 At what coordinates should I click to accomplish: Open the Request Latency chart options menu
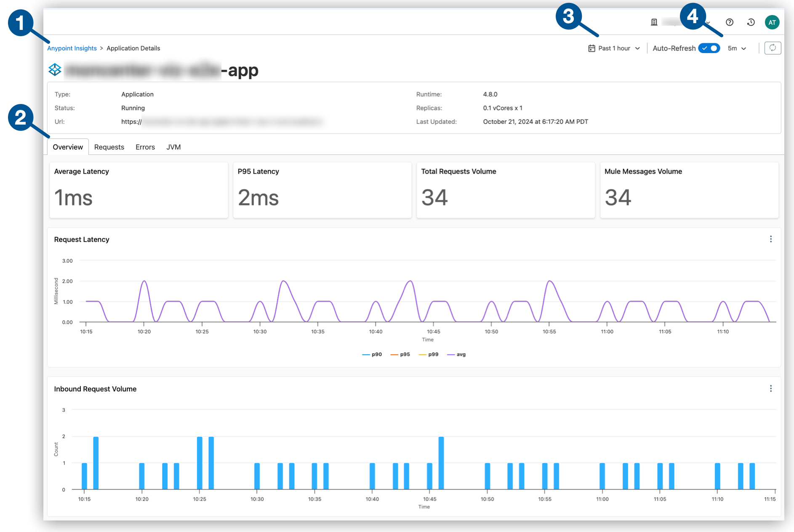click(771, 239)
